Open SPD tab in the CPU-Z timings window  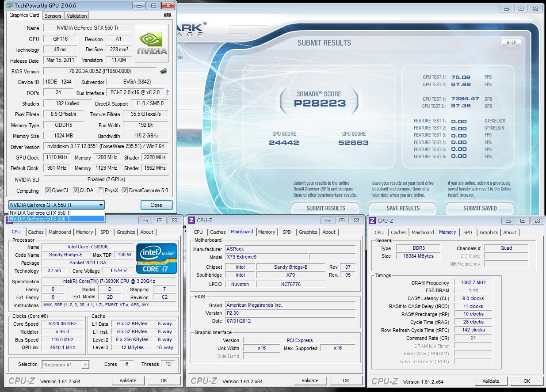(468, 232)
